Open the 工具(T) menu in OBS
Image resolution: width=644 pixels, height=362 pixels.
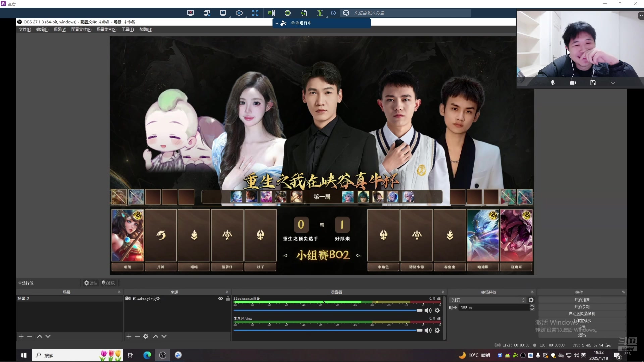tap(128, 29)
